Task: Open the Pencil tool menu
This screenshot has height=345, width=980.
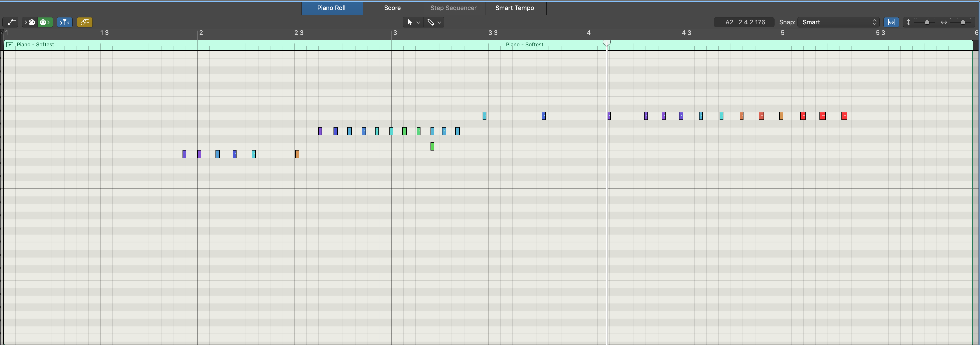Action: tap(434, 22)
